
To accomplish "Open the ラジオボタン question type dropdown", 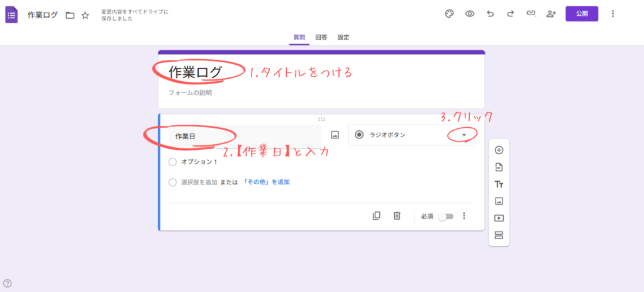I will point(411,135).
